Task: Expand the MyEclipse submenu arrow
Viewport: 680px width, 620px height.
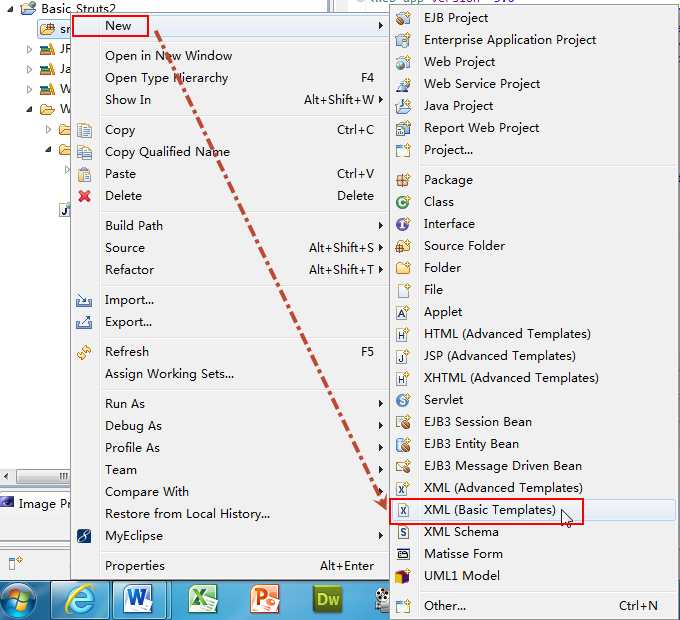Action: pyautogui.click(x=381, y=536)
